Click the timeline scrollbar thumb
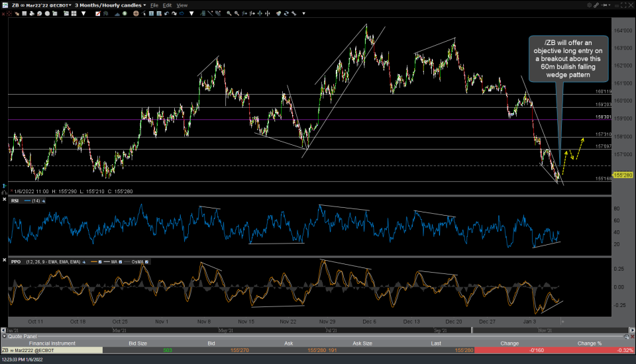The width and height of the screenshot is (636, 364). [472, 330]
